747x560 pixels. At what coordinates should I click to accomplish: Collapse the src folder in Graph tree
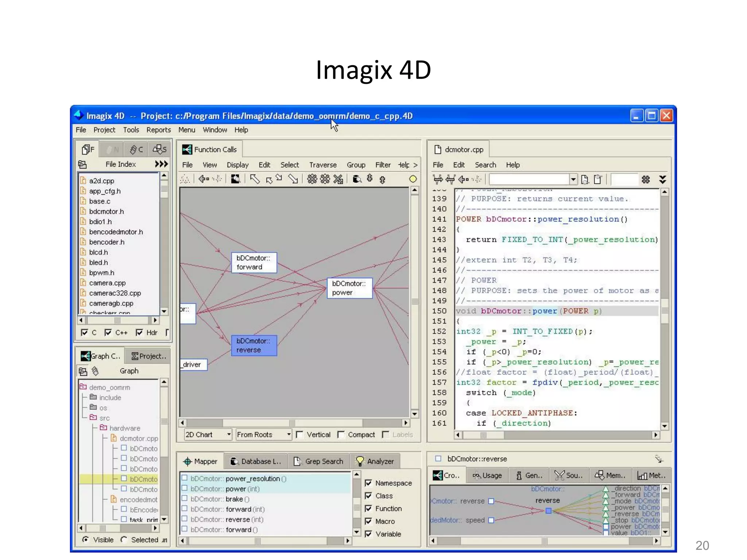pos(93,417)
